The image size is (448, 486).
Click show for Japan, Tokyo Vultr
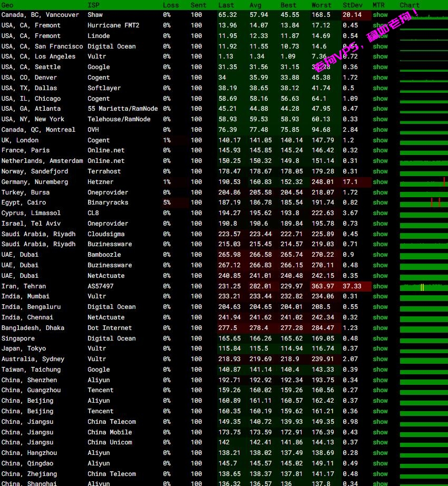click(x=380, y=348)
